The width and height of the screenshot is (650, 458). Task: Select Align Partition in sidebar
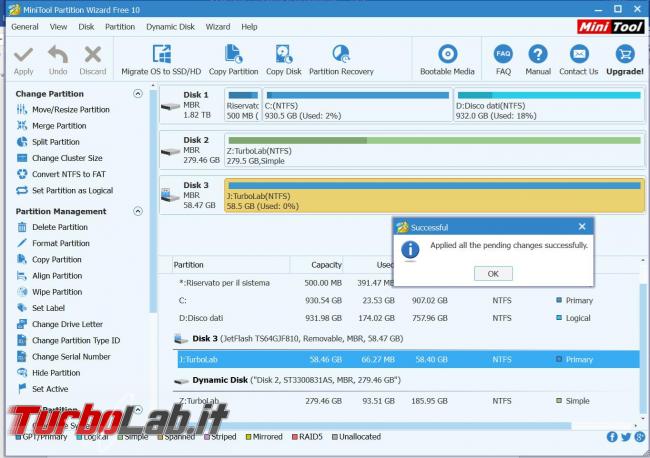click(x=49, y=276)
